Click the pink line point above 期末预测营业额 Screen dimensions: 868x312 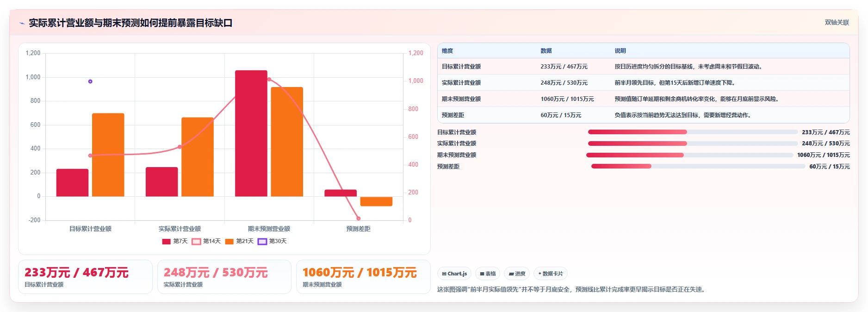[269, 80]
